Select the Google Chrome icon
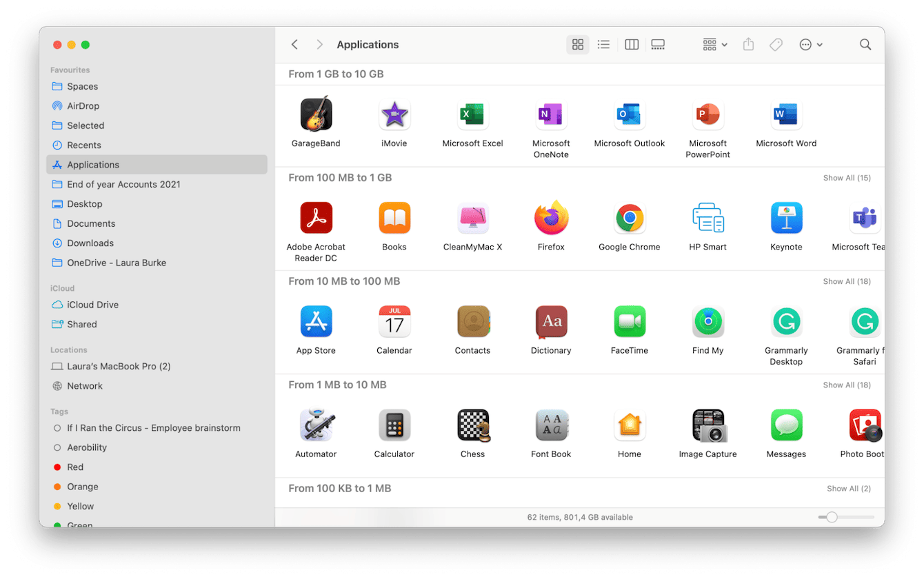This screenshot has height=579, width=924. pos(630,218)
